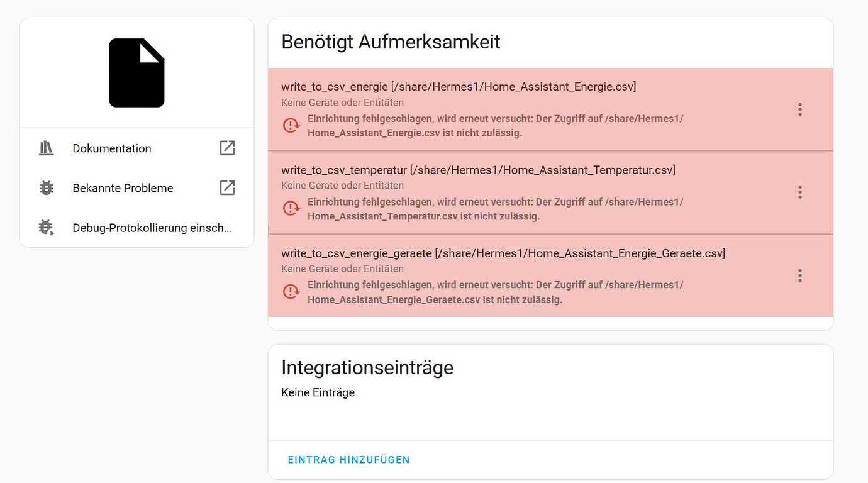The image size is (868, 483).
Task: Open the Dokumentation link
Action: click(111, 148)
